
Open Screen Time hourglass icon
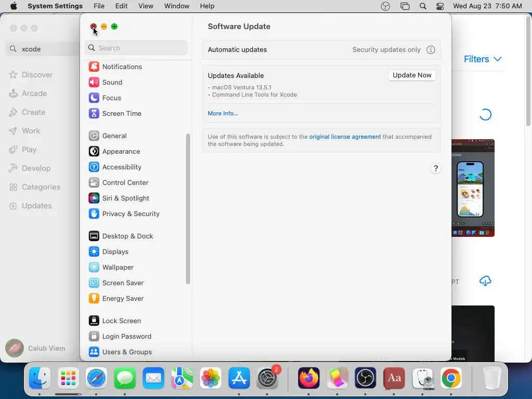pos(94,113)
